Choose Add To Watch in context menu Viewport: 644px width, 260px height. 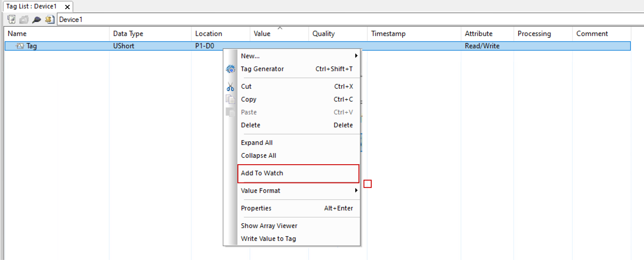262,173
